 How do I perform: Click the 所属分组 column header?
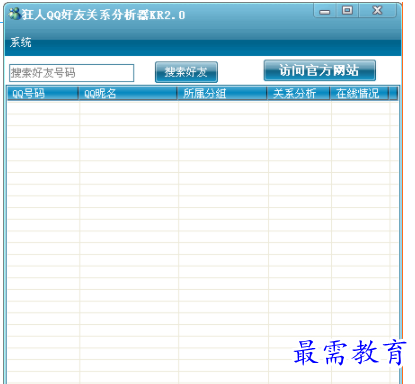click(222, 93)
